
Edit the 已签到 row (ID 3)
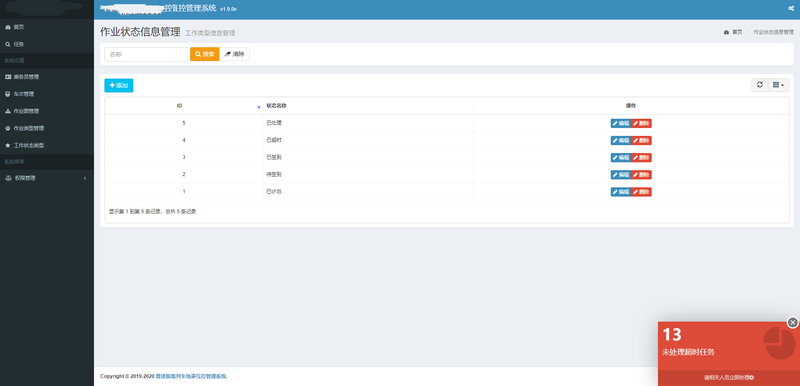pos(621,158)
